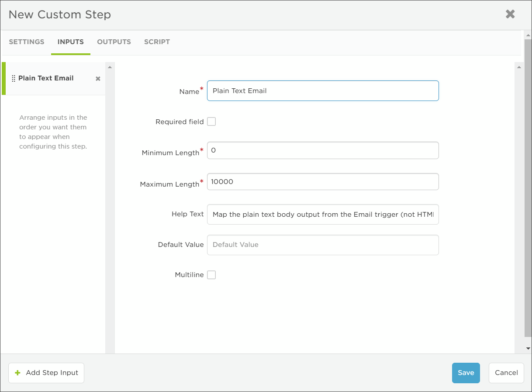Click into the Help Text field
This screenshot has height=392, width=532.
pos(323,215)
